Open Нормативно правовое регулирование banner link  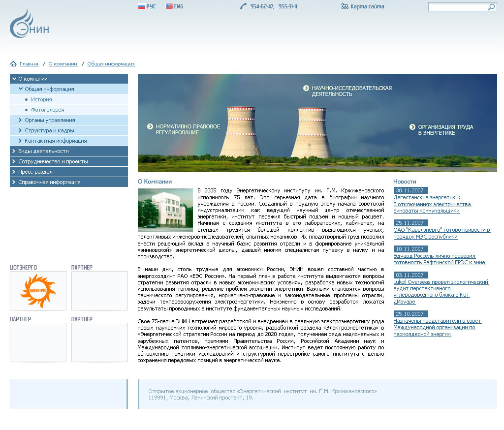188,129
